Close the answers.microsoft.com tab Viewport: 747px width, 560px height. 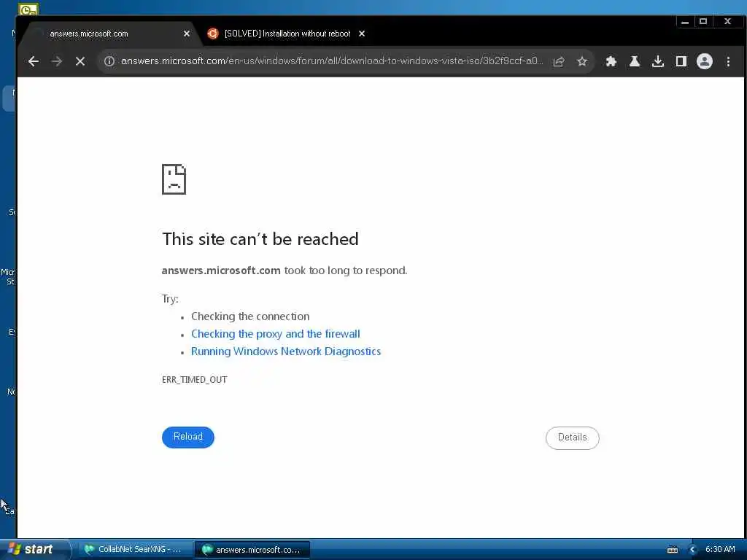click(x=187, y=34)
